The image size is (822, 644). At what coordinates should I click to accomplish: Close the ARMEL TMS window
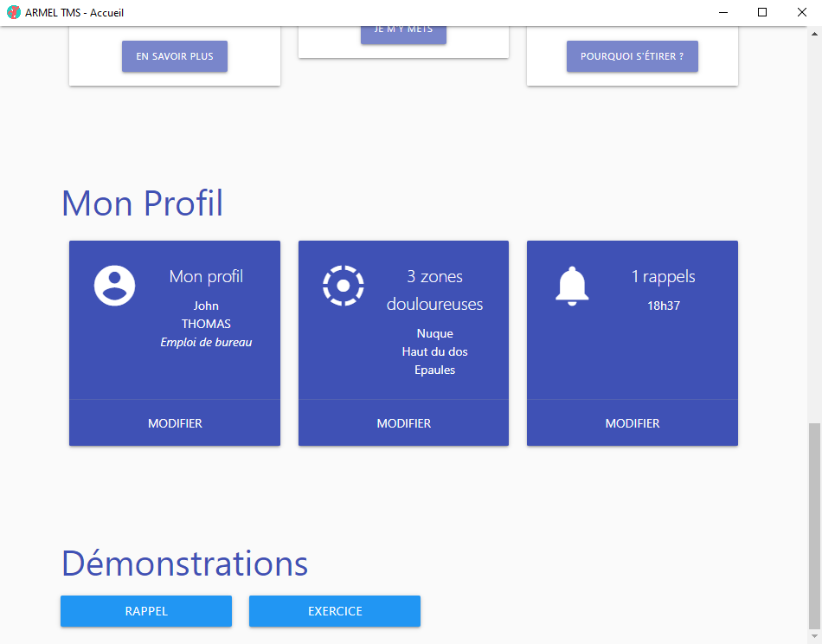801,12
